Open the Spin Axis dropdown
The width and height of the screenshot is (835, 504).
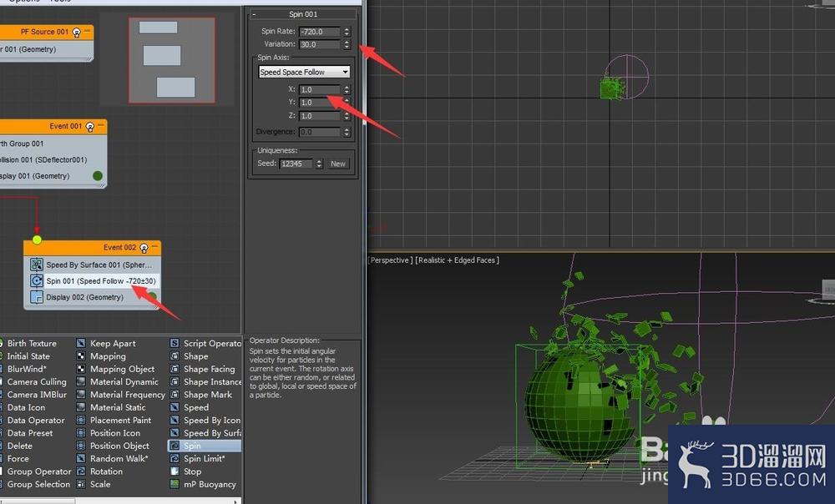click(303, 72)
